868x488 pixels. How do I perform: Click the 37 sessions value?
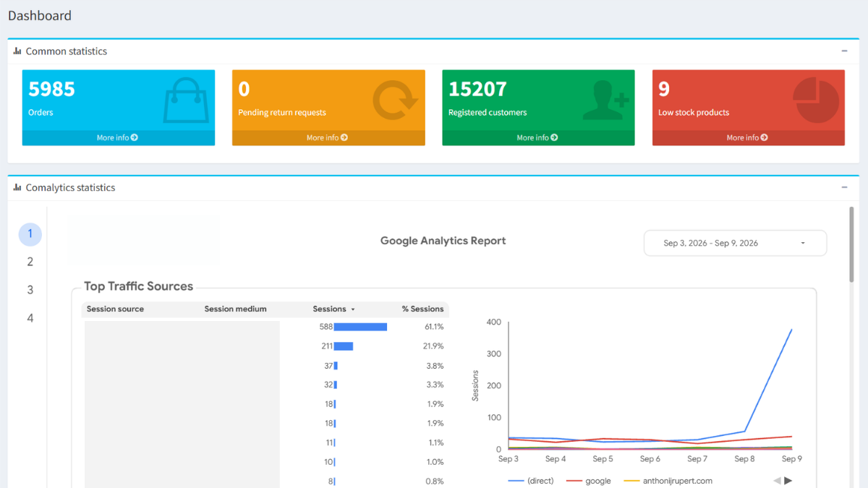coord(328,366)
